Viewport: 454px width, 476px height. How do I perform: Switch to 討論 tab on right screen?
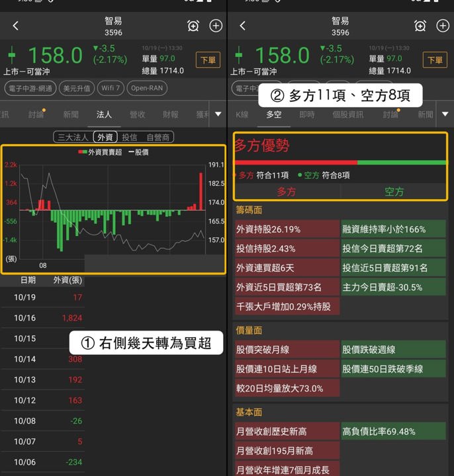390,114
